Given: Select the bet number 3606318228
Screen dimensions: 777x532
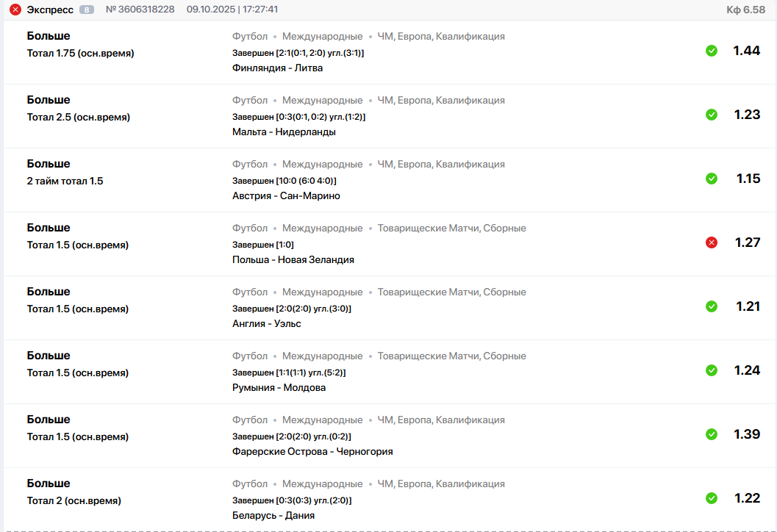Looking at the screenshot, I should [140, 10].
